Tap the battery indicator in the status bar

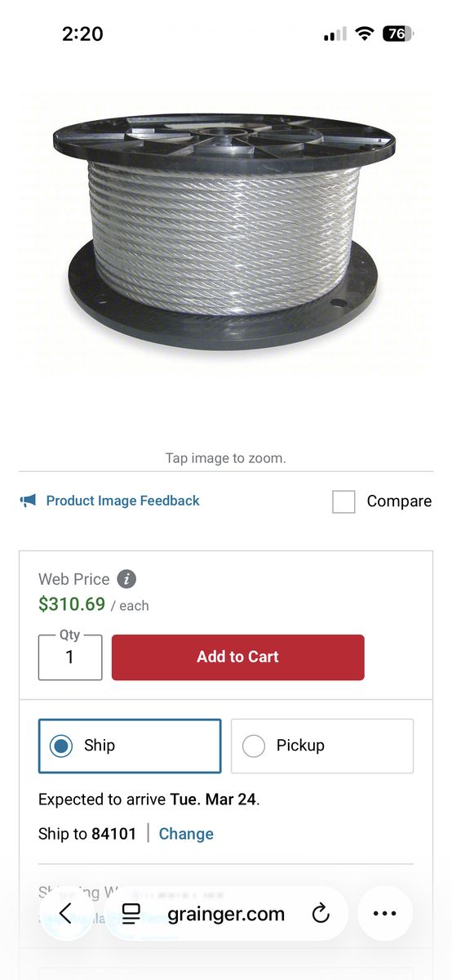pos(398,33)
